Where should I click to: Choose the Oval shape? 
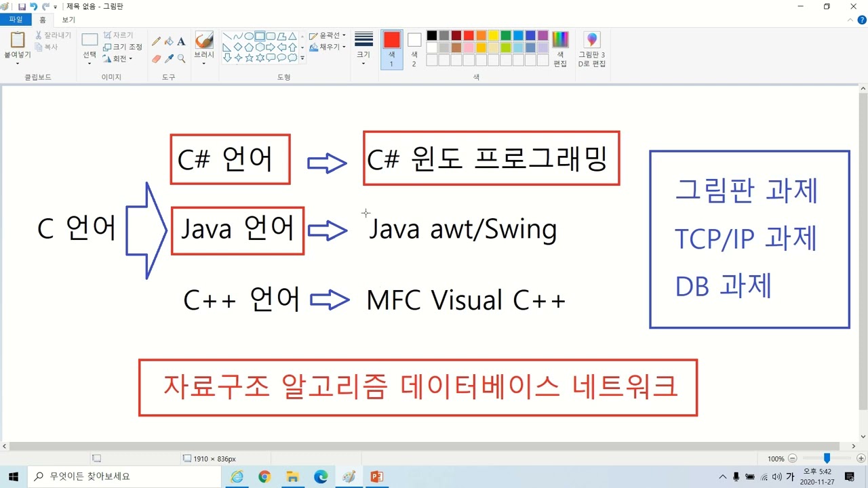pos(249,37)
